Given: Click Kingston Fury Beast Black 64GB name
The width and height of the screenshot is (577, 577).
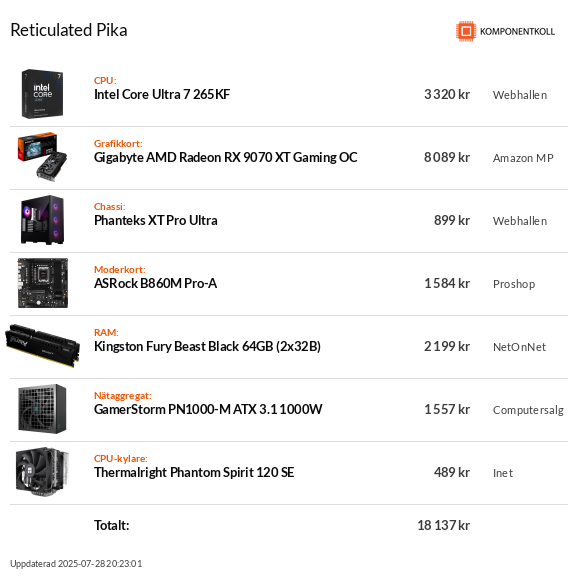Looking at the screenshot, I should [207, 347].
